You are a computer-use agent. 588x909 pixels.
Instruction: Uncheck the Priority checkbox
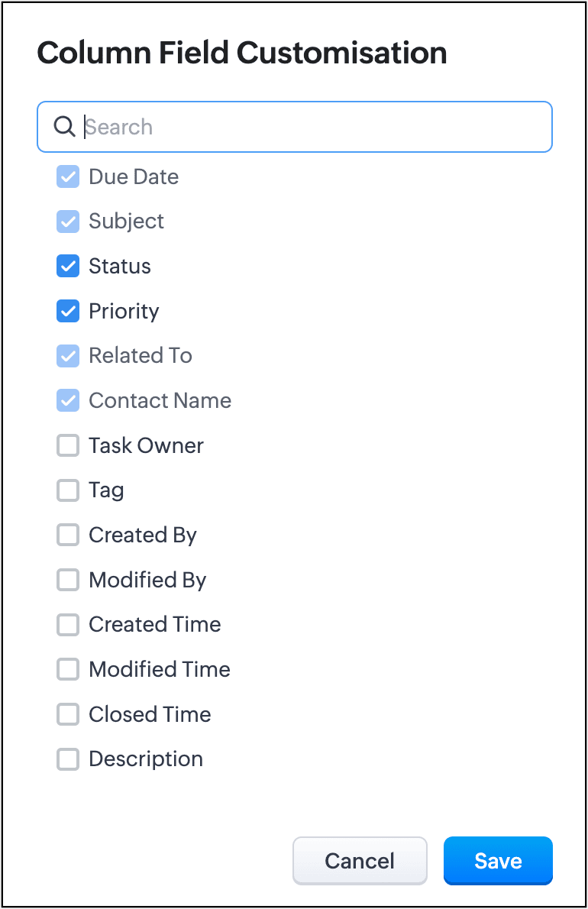(68, 311)
